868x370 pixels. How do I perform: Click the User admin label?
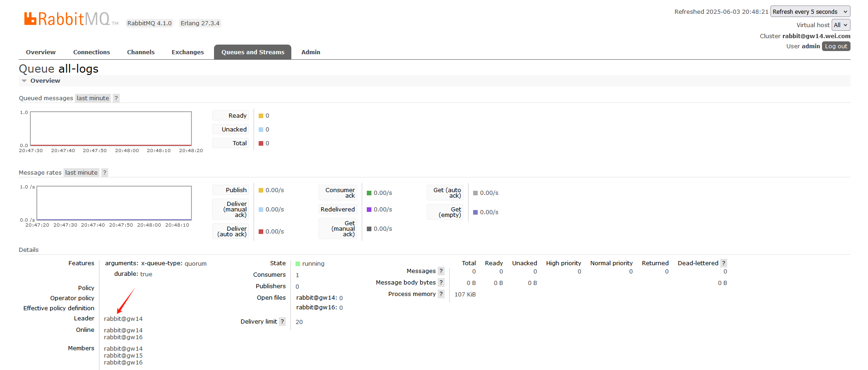[803, 46]
